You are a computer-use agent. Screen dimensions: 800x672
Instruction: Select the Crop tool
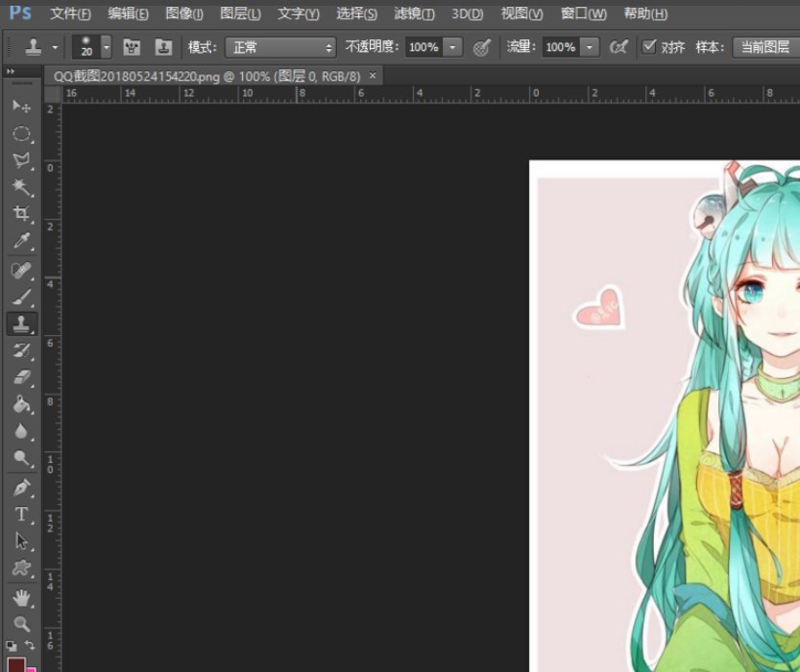coord(21,213)
